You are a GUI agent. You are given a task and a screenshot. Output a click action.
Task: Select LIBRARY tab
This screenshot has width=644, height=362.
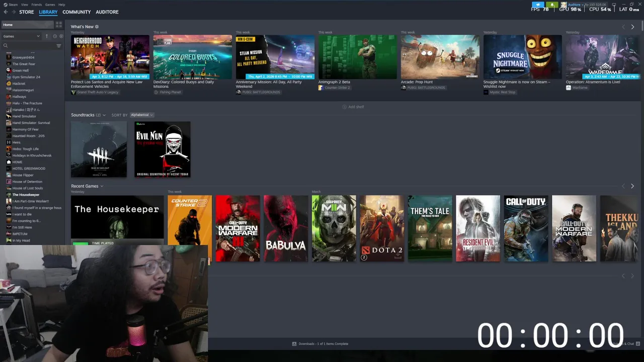tap(48, 12)
